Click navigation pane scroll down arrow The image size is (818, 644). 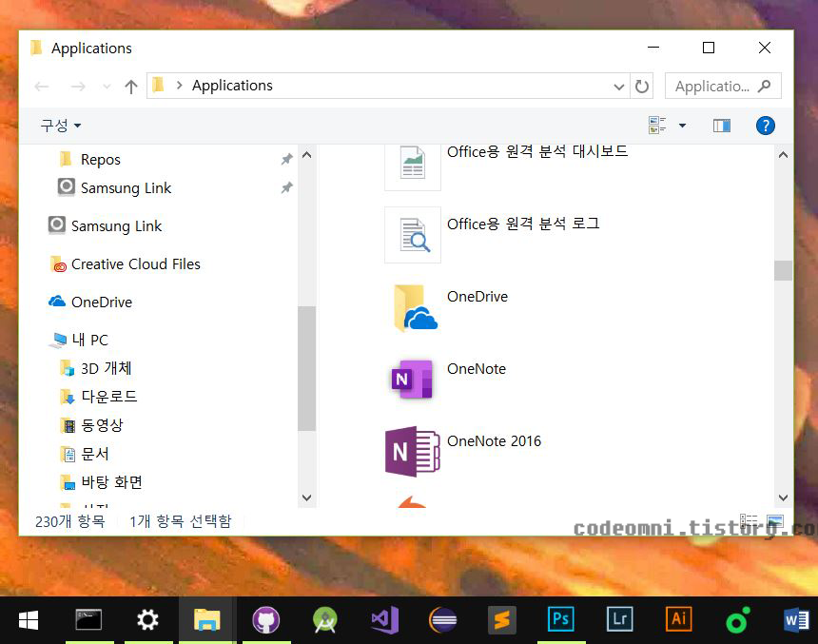pos(306,498)
